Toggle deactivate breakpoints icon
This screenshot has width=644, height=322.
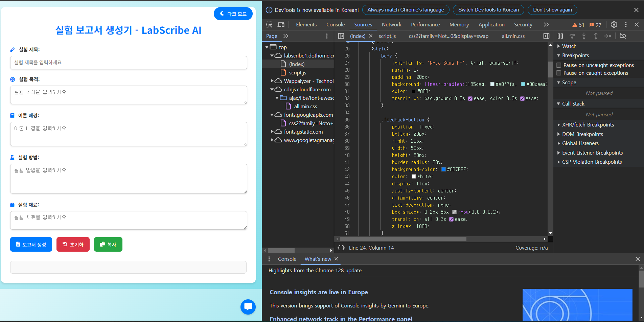pyautogui.click(x=623, y=36)
